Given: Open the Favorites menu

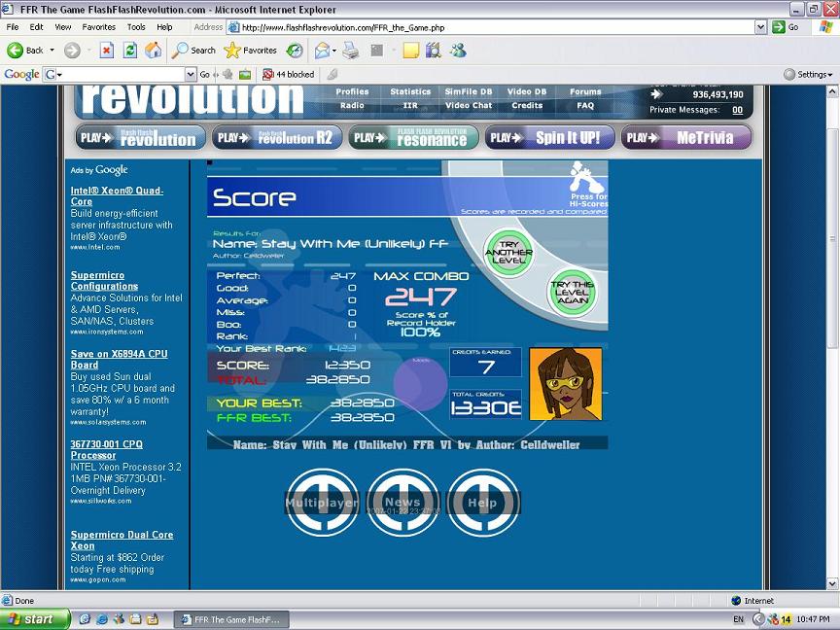Looking at the screenshot, I should 98,27.
